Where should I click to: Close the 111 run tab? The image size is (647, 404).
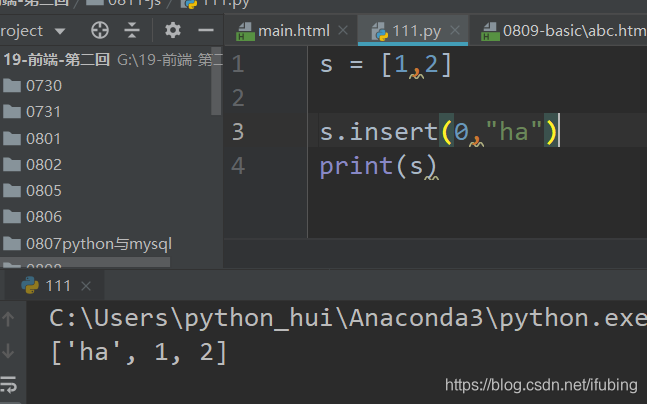click(x=86, y=286)
